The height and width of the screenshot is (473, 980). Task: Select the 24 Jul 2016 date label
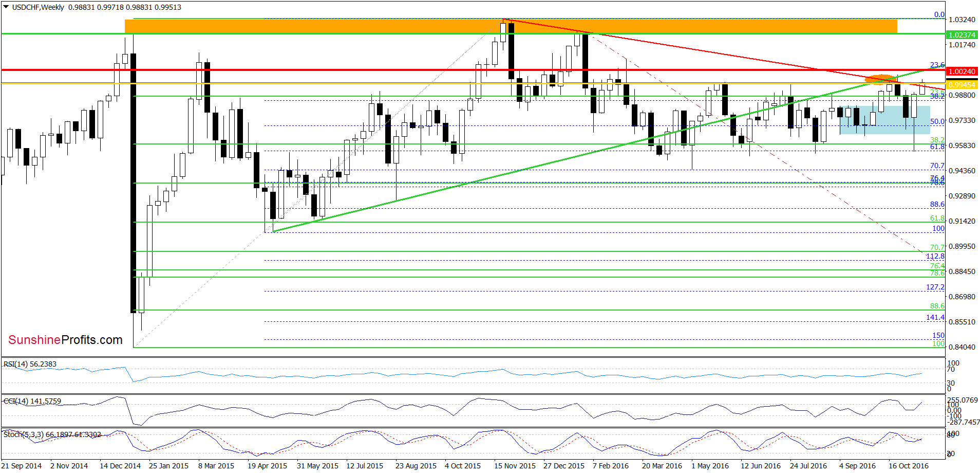point(808,466)
